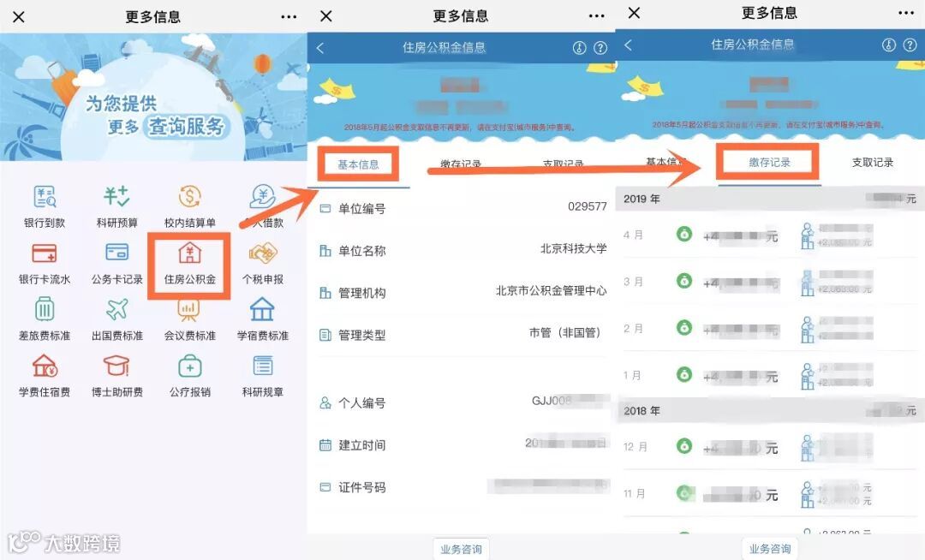
Task: Switch to the highlighted 缴存记录 tab
Action: coord(769,162)
